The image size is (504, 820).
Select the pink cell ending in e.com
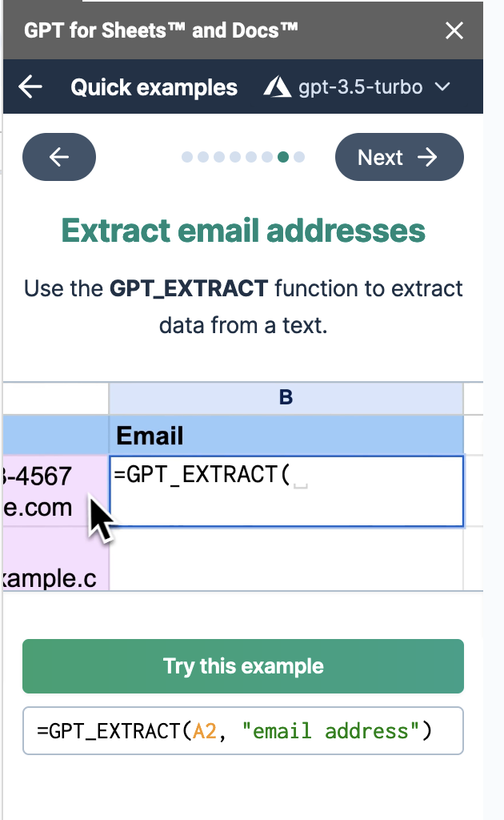[x=56, y=491]
